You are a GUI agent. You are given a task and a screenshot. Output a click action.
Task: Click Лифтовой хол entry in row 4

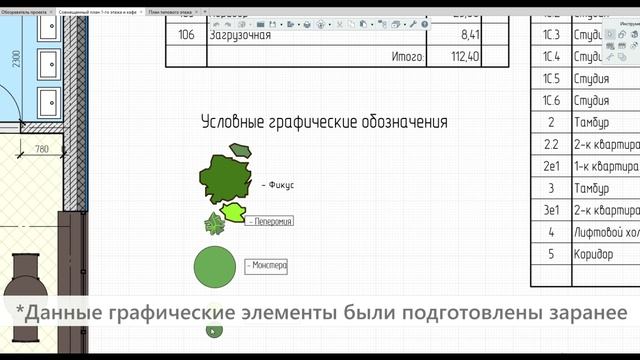(607, 233)
